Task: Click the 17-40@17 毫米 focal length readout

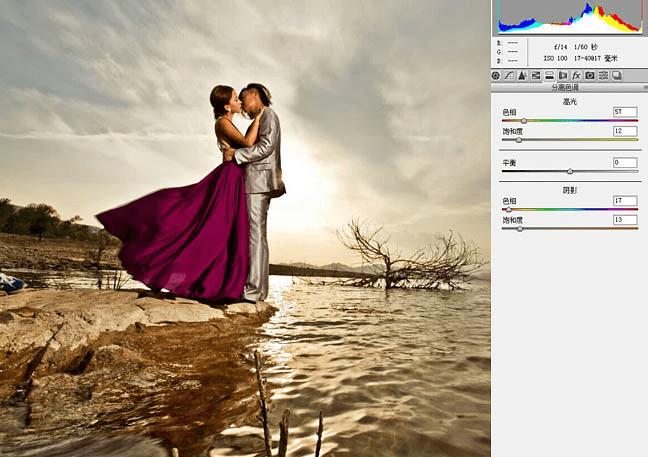Action: click(596, 59)
